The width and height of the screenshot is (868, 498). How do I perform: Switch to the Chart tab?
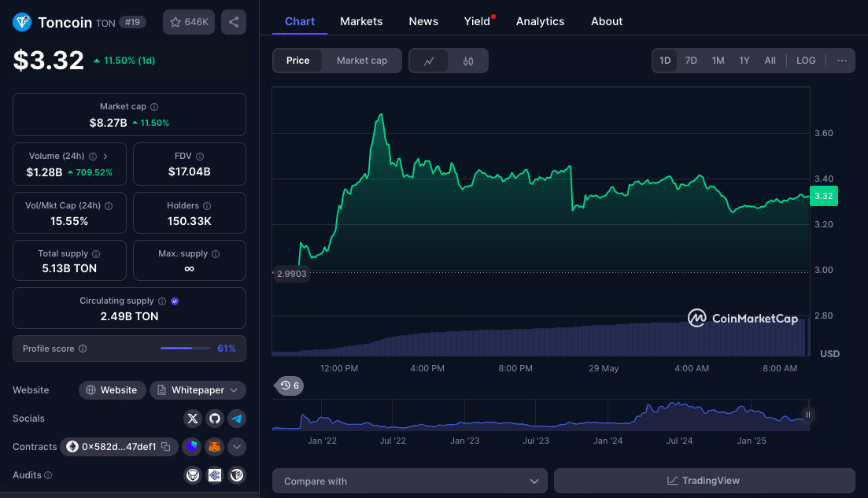300,21
